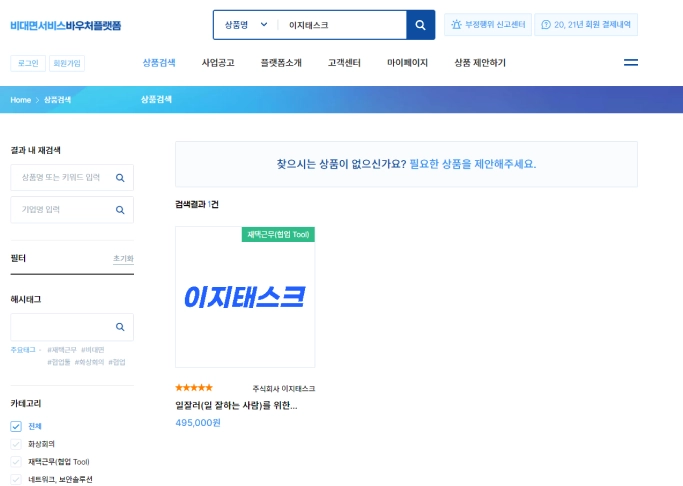Screen dimensions: 683x486
Task: Click the blue search magnifier button
Action: coord(420,25)
